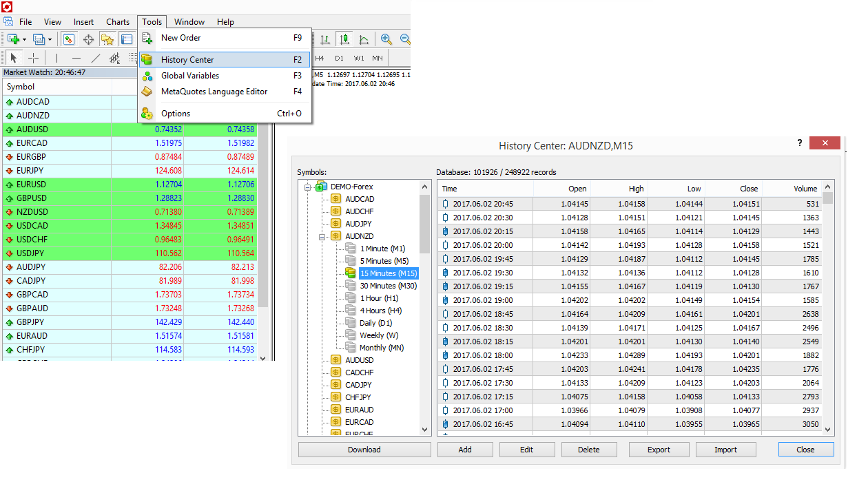The image size is (868, 493).
Task: Toggle the Terminal panel toolbar icon
Action: pos(127,39)
